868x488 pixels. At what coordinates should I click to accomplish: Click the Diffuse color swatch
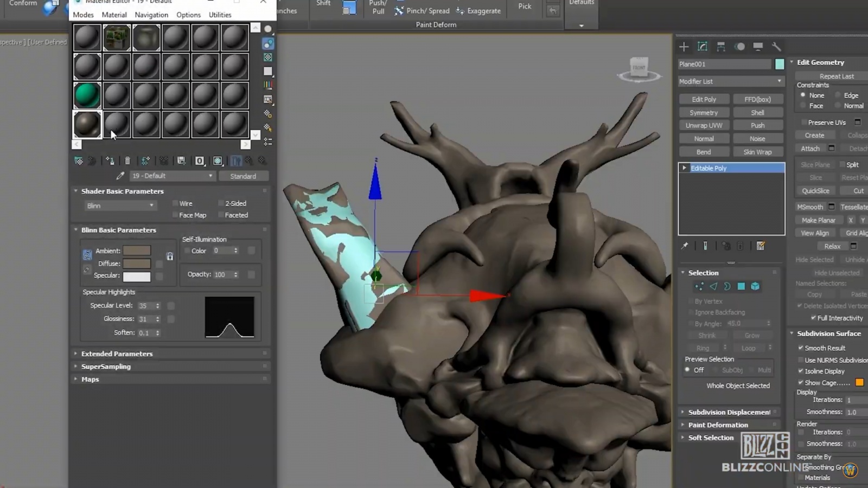coord(137,263)
